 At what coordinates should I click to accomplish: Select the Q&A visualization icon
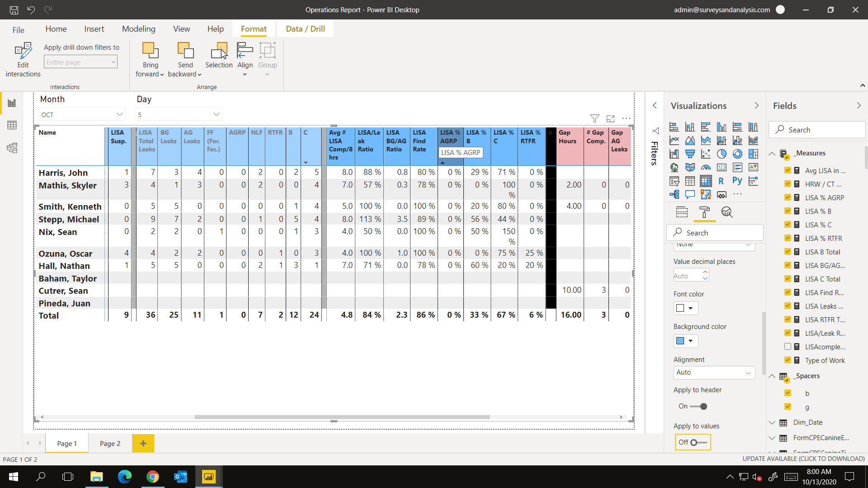click(x=690, y=194)
